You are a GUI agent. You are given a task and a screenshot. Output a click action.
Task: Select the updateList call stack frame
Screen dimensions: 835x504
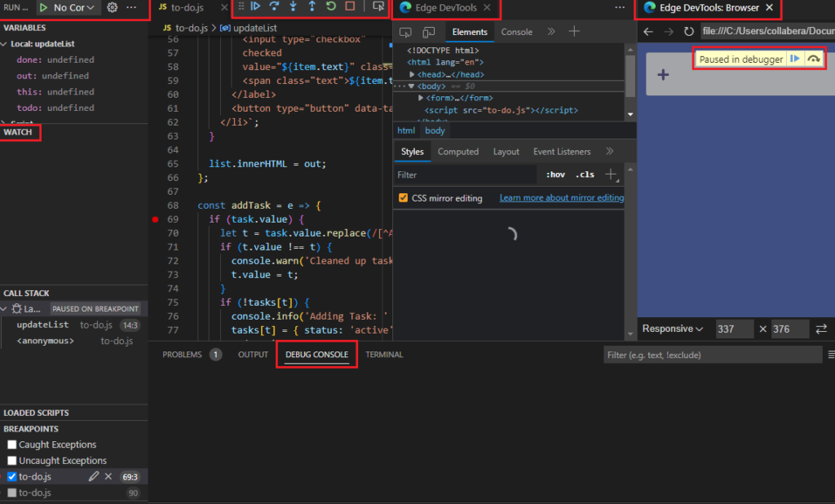[74, 325]
